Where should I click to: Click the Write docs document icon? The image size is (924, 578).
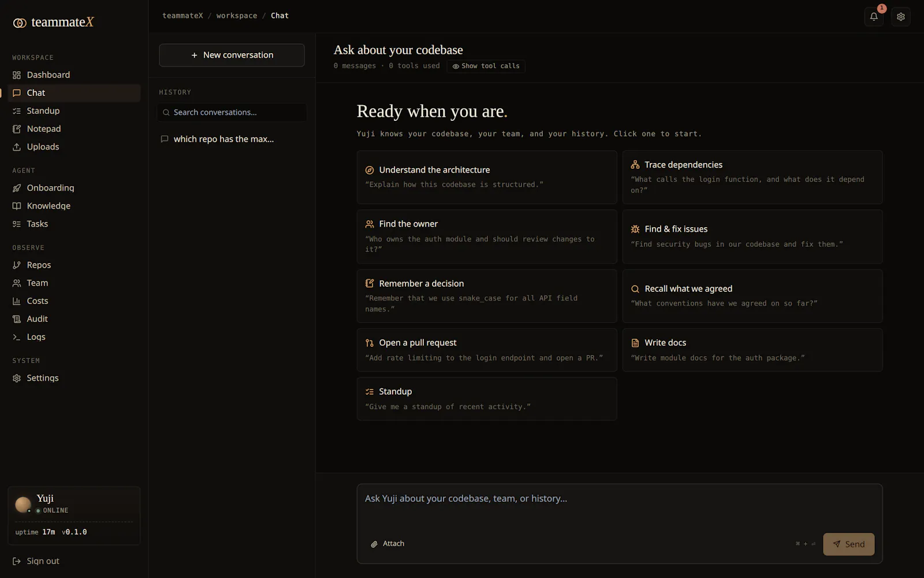(635, 343)
